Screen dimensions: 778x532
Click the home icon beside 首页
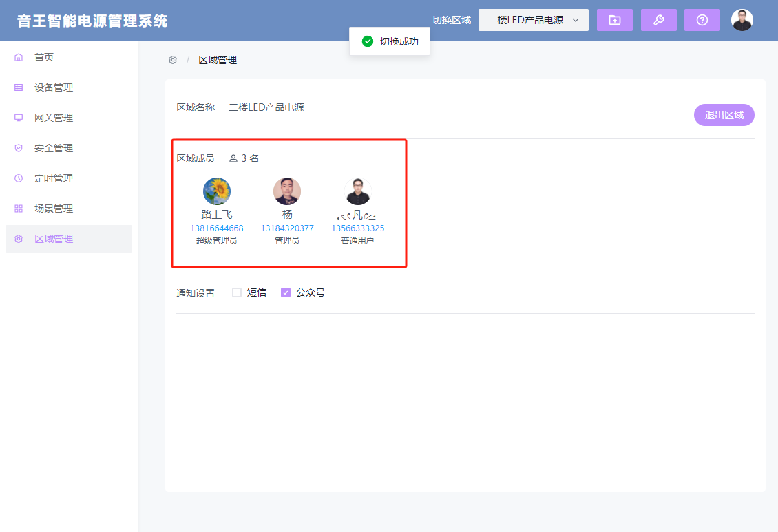click(19, 57)
